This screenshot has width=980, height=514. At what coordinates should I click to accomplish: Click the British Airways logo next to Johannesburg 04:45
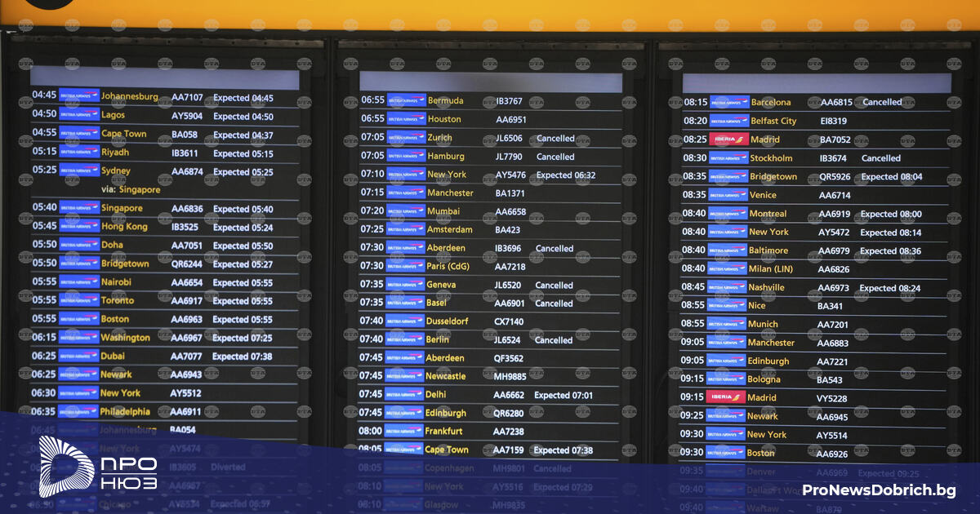[x=79, y=96]
